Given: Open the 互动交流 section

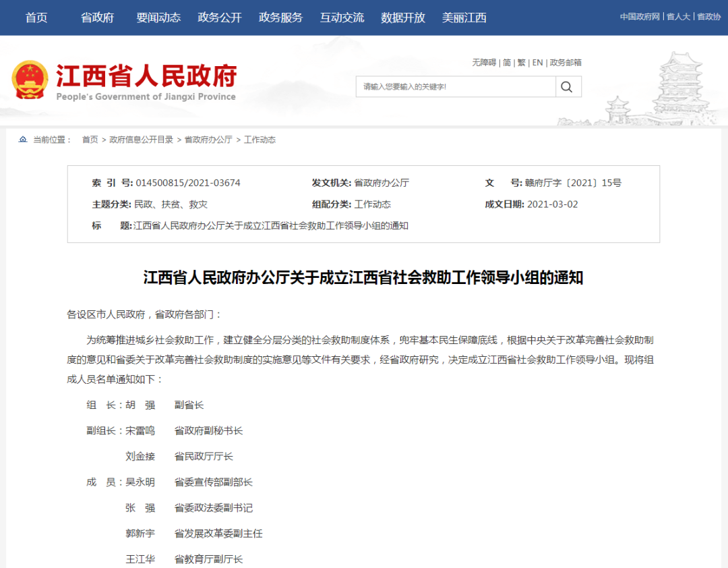Looking at the screenshot, I should (x=342, y=18).
